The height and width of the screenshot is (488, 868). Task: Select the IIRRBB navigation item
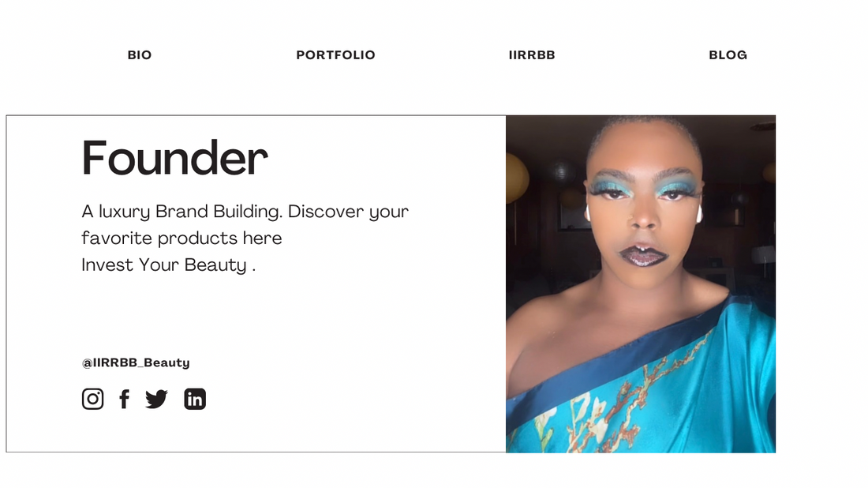[531, 54]
